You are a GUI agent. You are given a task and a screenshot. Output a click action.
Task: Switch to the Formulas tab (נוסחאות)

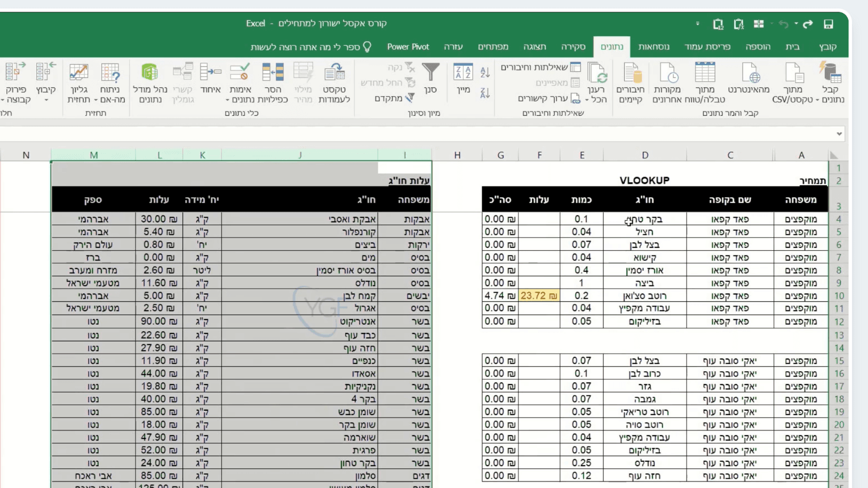(654, 47)
